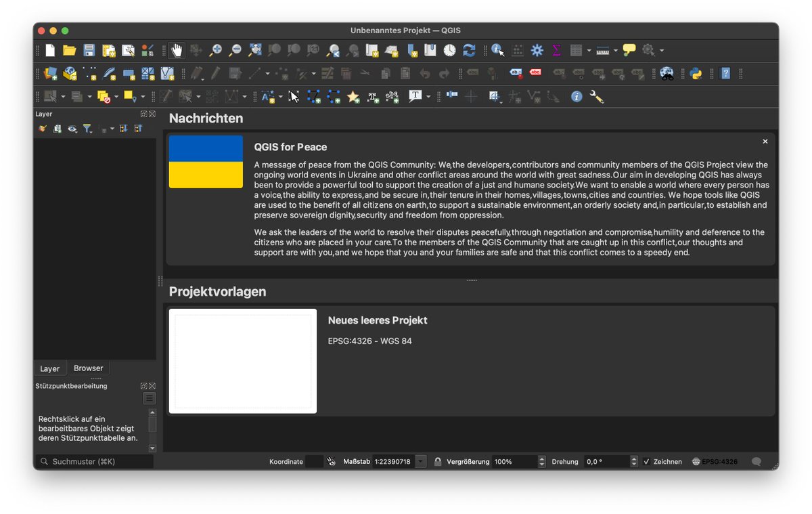Expand the measure ruler tool dropdown arrow
The image size is (812, 514).
[616, 51]
